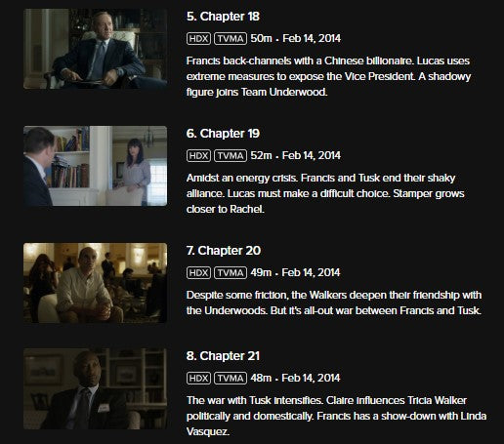Open the Chapter 20 episode thumbnail
Viewport: 504px width, 444px height.
point(95,283)
